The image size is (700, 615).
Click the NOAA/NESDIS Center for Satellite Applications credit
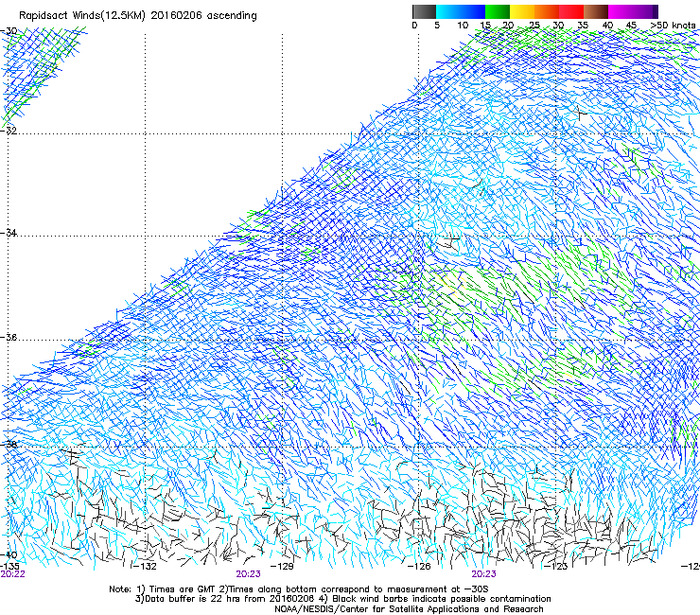(409, 609)
